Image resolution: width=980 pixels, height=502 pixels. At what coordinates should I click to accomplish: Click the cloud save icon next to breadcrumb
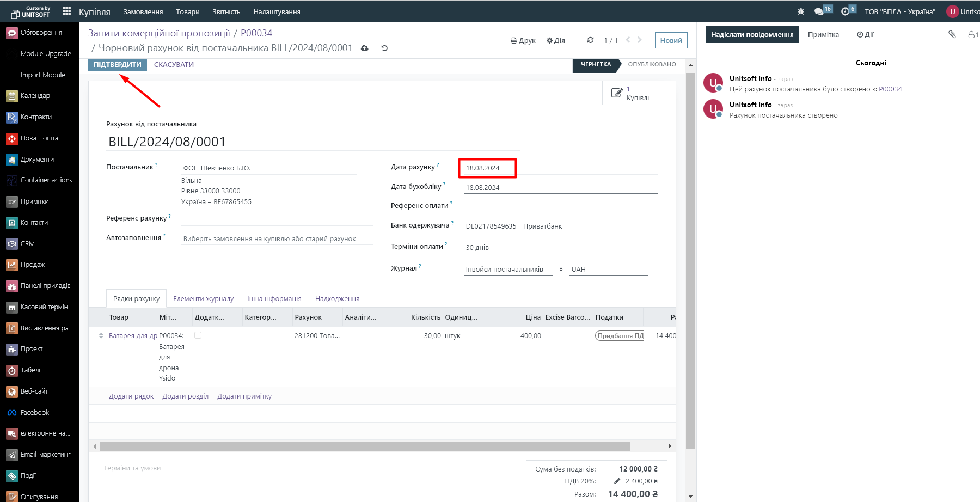click(x=365, y=48)
